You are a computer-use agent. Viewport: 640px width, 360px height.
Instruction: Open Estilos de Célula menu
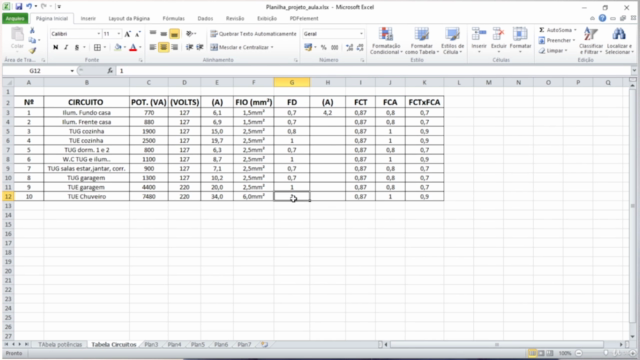(452, 41)
